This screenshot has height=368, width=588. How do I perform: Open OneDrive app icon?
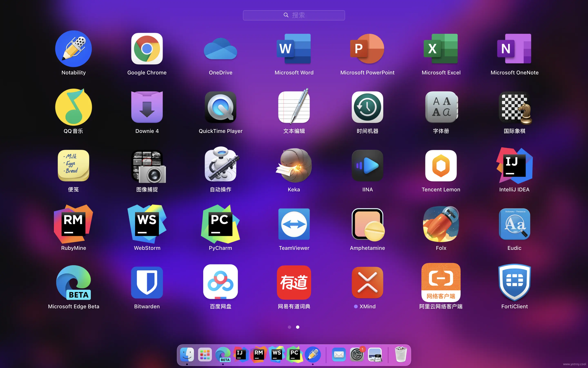tap(221, 49)
